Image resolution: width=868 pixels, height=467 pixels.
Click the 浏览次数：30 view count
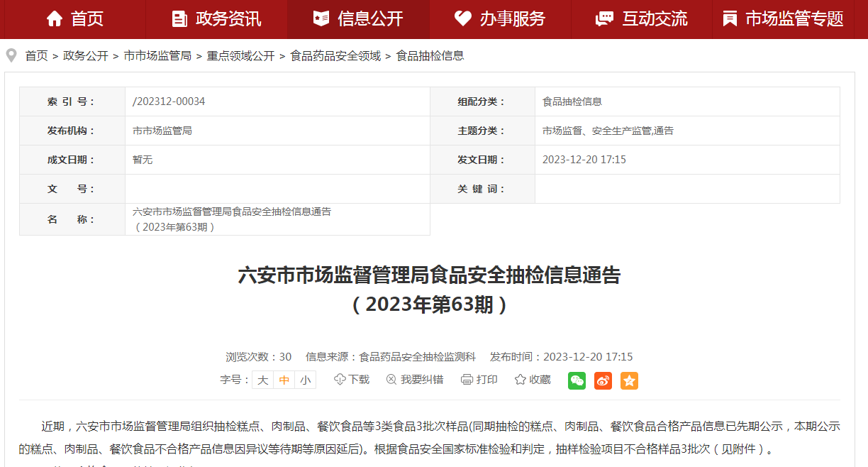(x=259, y=357)
